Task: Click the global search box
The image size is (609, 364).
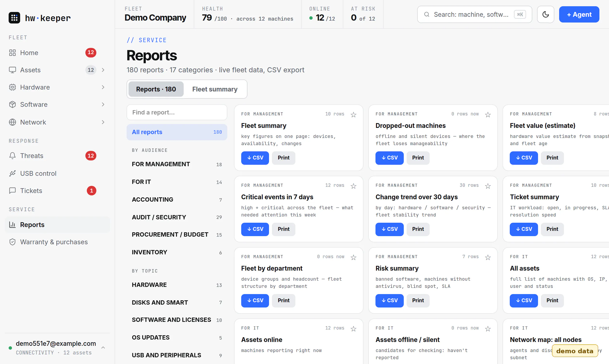Action: click(x=474, y=14)
